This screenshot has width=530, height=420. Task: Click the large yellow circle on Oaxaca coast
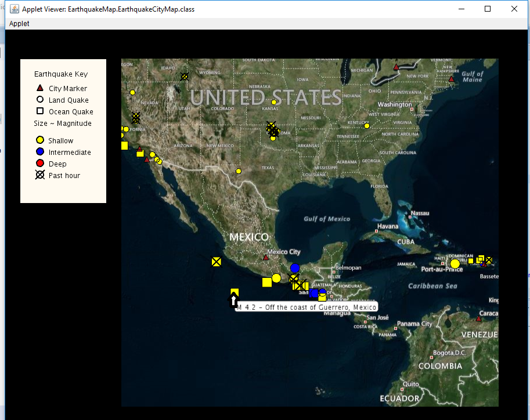tap(276, 278)
